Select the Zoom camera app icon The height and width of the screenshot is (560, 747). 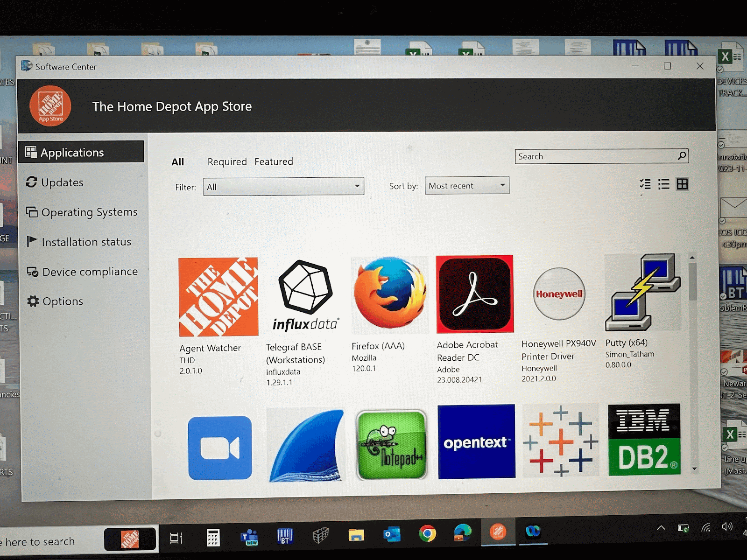[x=220, y=448]
